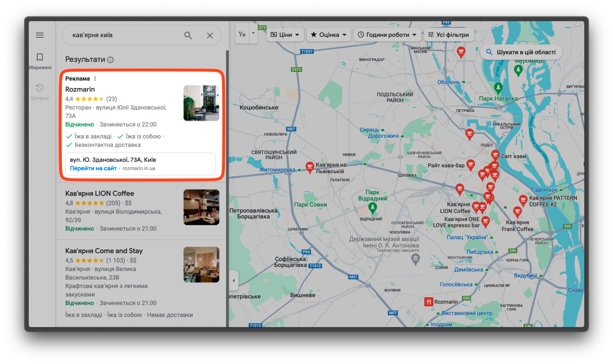Screen dimensions: 613x364
Task: Open Saved places bookmark icon
Action: click(40, 57)
